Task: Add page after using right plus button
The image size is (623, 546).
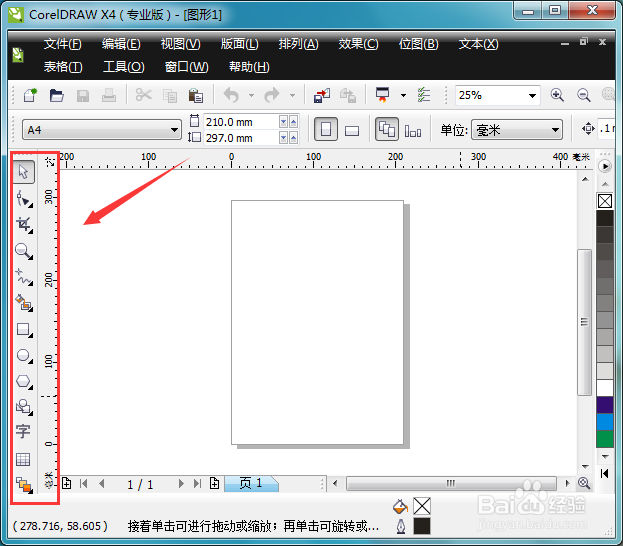Action: click(x=215, y=484)
